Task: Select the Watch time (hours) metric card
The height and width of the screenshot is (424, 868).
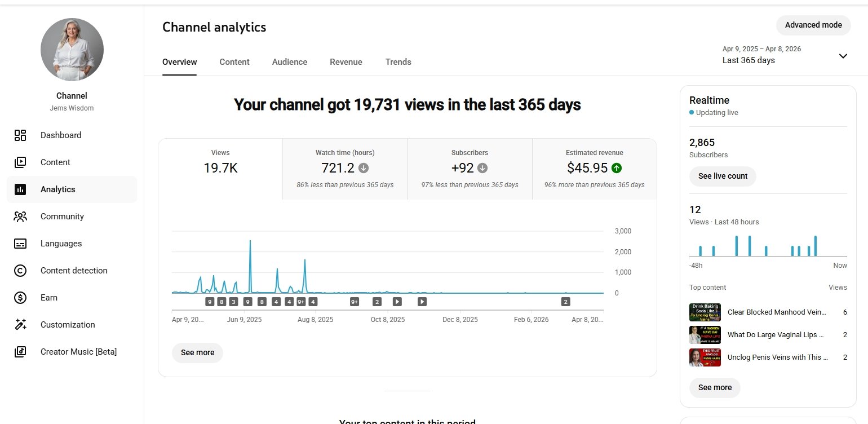Action: [x=345, y=169]
